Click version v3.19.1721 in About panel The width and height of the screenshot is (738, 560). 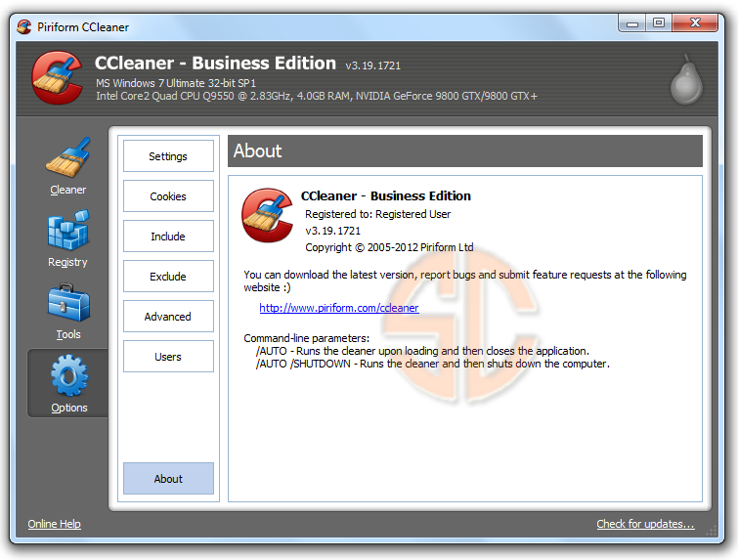332,231
